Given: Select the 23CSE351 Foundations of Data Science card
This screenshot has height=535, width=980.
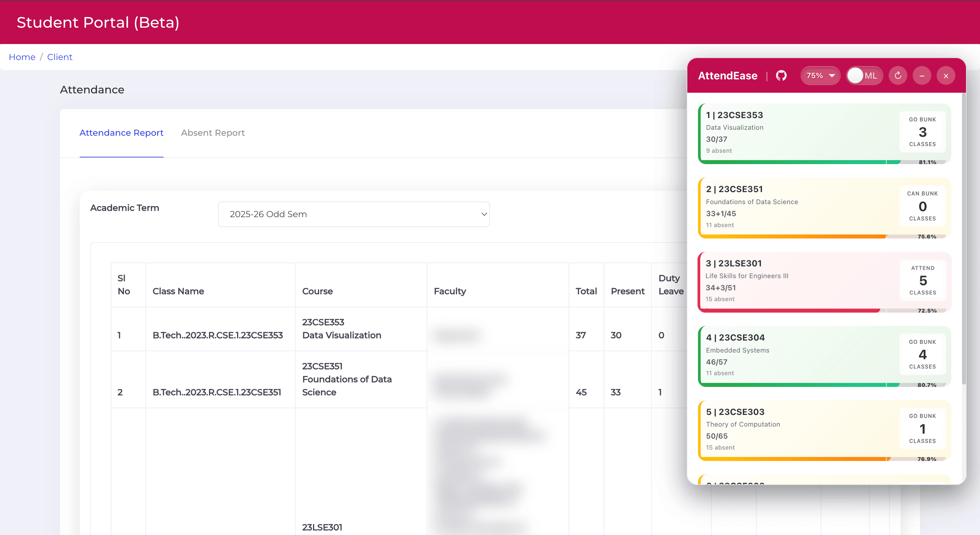Looking at the screenshot, I should coord(824,208).
